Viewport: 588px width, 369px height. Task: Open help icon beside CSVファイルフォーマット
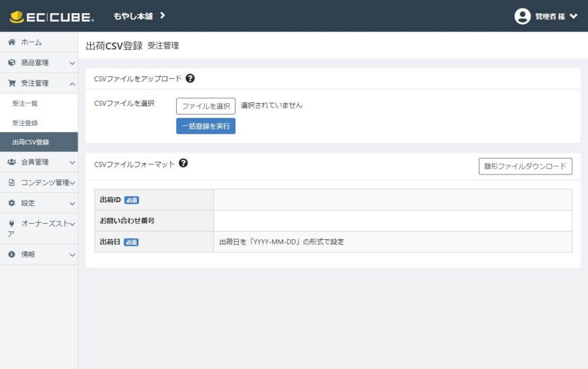[x=183, y=163]
